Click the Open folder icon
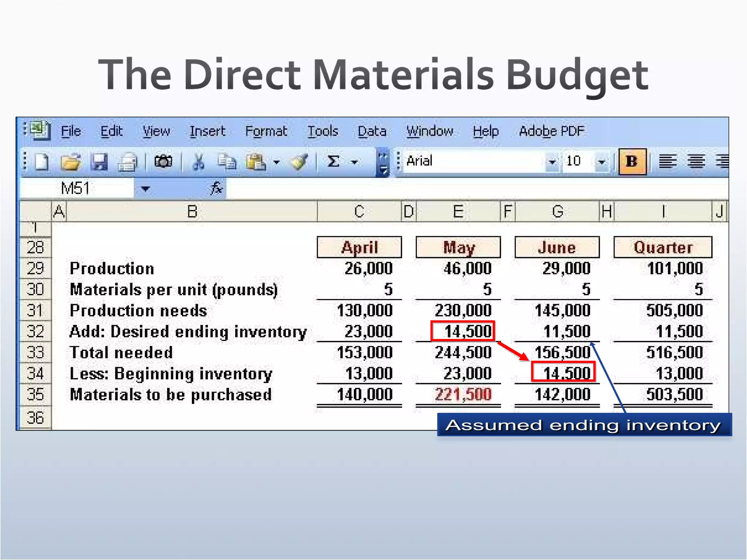The width and height of the screenshot is (747, 560). click(x=70, y=162)
